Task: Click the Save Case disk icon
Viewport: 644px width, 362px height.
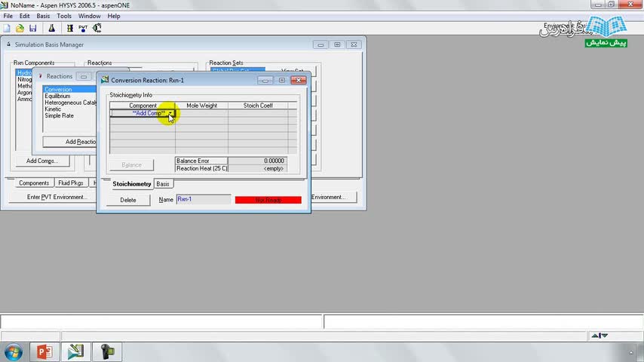Action: click(33, 29)
